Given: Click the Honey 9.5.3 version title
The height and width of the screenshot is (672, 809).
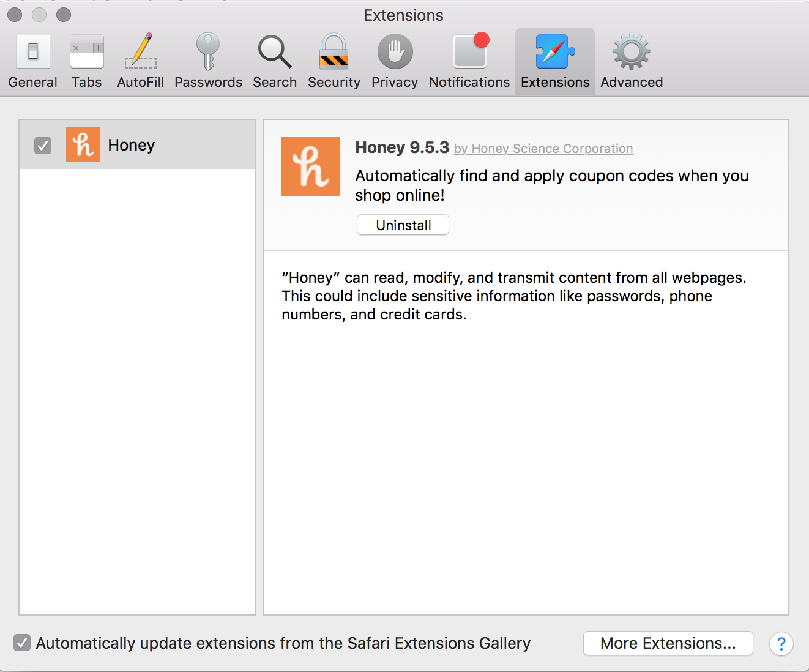Looking at the screenshot, I should click(x=402, y=147).
